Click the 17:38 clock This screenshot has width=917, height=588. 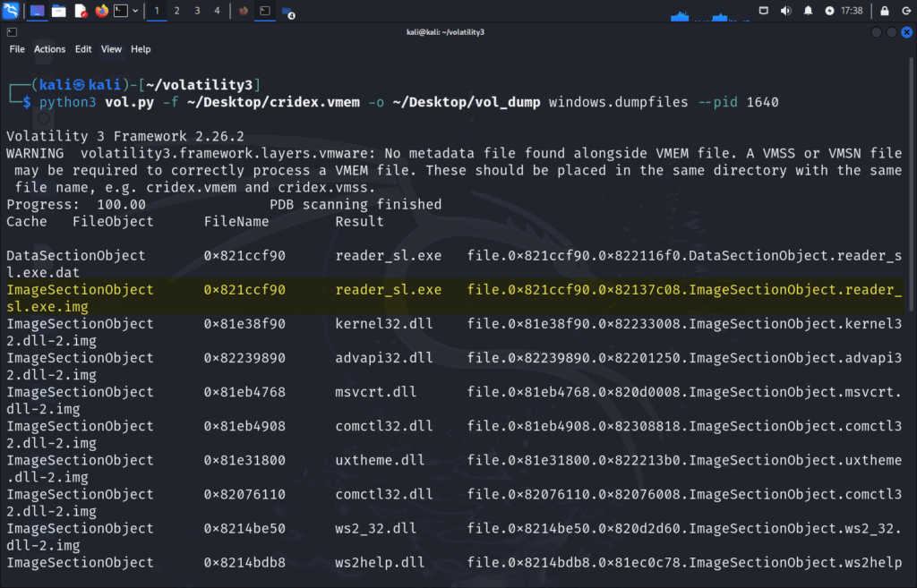[x=852, y=11]
